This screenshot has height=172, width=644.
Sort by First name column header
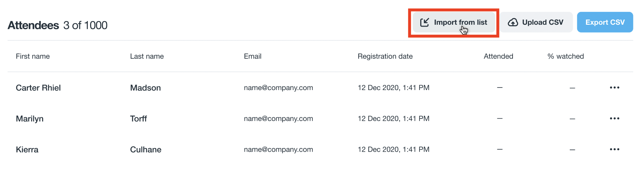point(33,56)
